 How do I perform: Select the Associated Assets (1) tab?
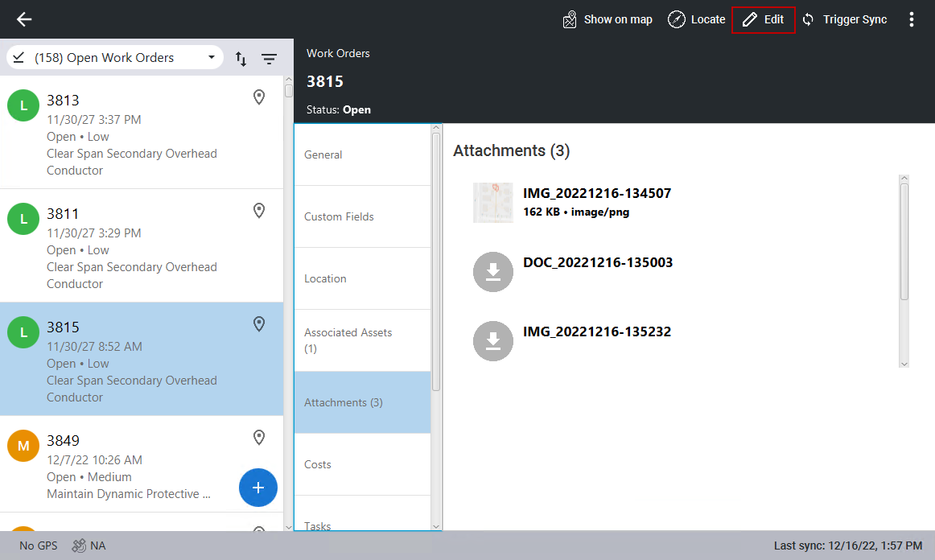click(x=362, y=340)
